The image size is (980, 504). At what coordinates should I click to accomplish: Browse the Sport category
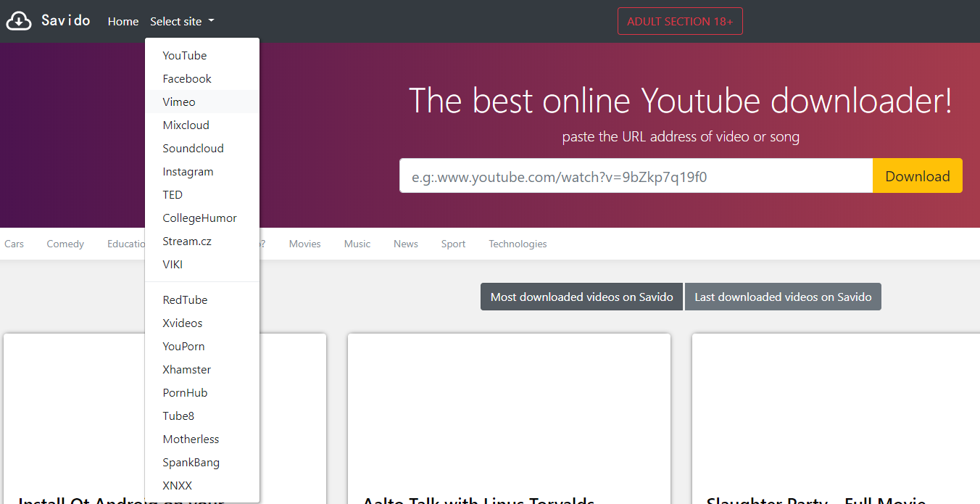453,244
